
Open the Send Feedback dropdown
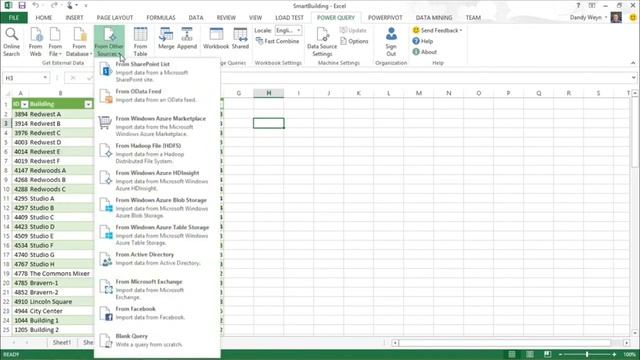click(437, 30)
